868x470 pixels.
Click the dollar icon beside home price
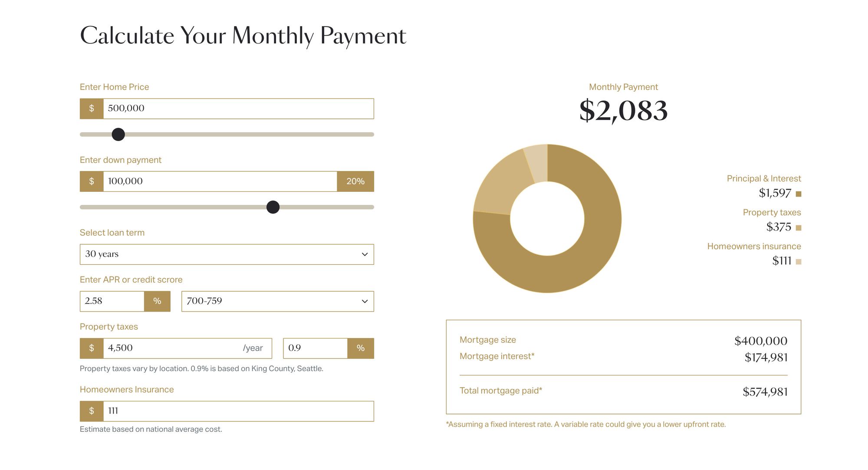point(92,108)
